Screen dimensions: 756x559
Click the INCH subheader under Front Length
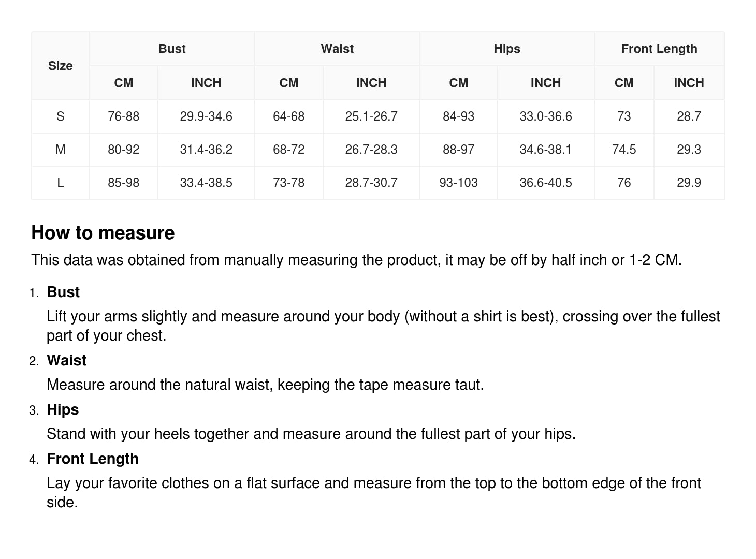tap(688, 83)
